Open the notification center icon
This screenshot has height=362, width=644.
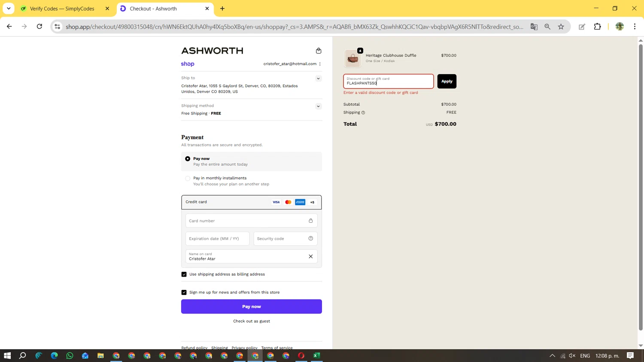[630, 356]
